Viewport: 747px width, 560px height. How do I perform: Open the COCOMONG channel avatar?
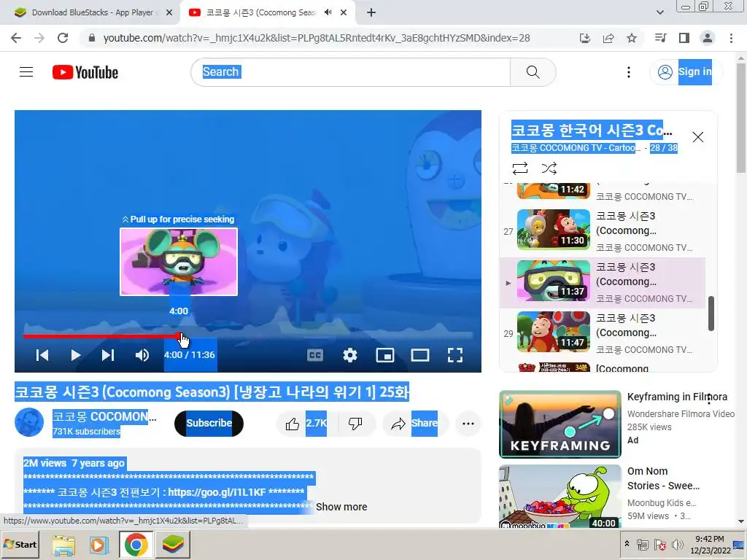pos(29,422)
